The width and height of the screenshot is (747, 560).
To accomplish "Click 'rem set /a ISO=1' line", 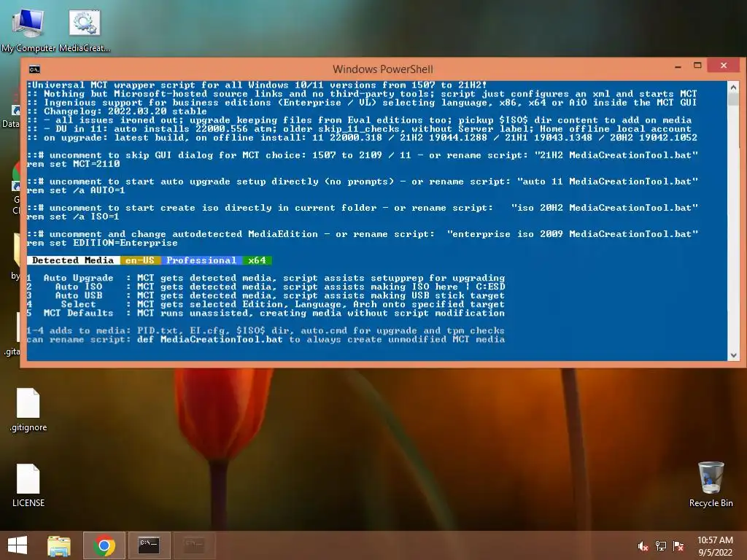I will coord(74,217).
